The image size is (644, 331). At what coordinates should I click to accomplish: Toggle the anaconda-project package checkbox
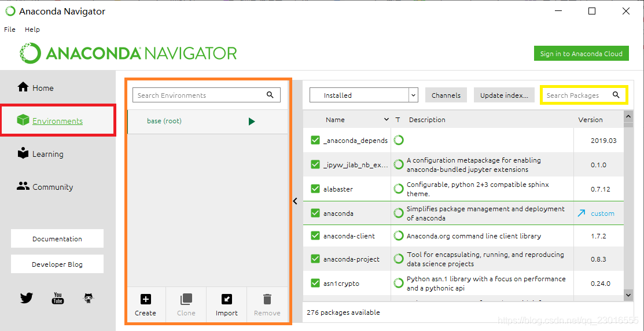(315, 259)
